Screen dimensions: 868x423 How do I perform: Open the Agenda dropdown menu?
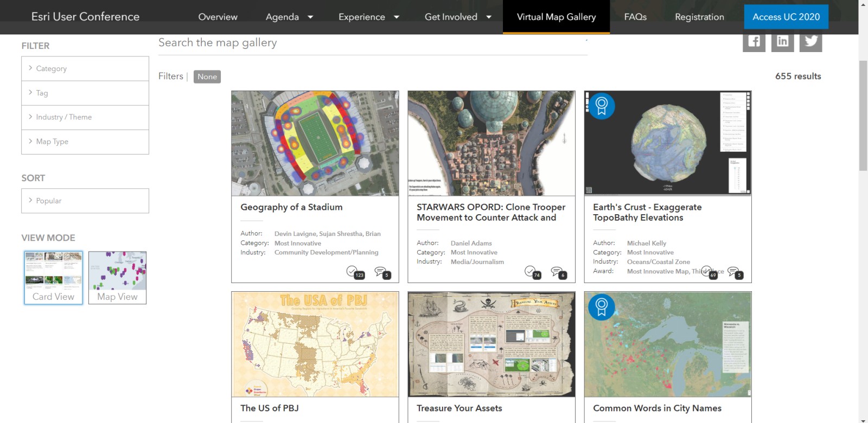click(289, 17)
